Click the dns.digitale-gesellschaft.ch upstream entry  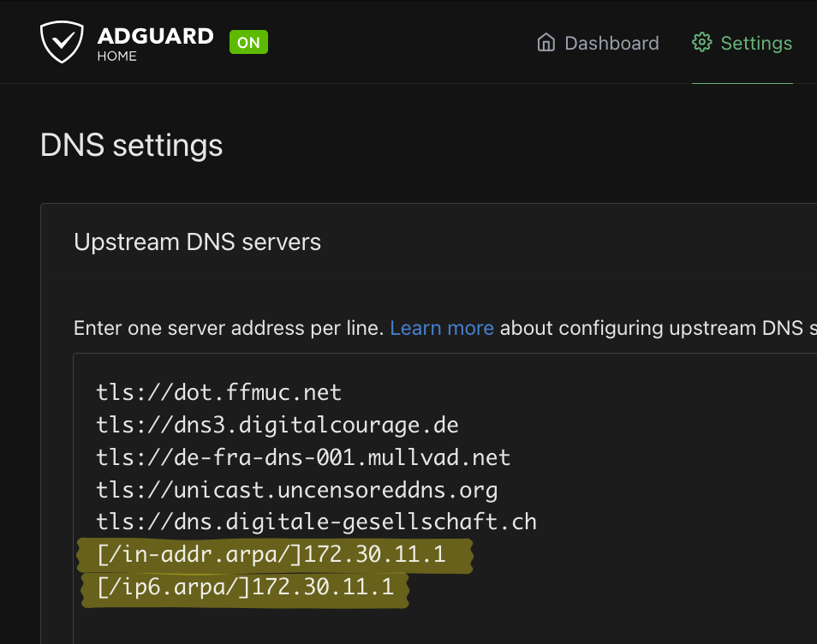point(316,522)
